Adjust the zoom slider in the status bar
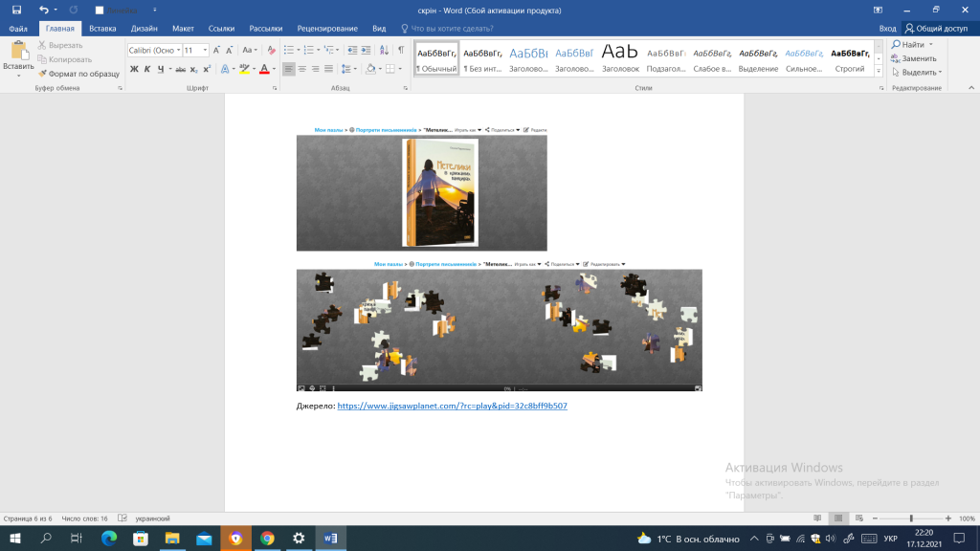Screen dimensions: 980x551 [x=910, y=518]
